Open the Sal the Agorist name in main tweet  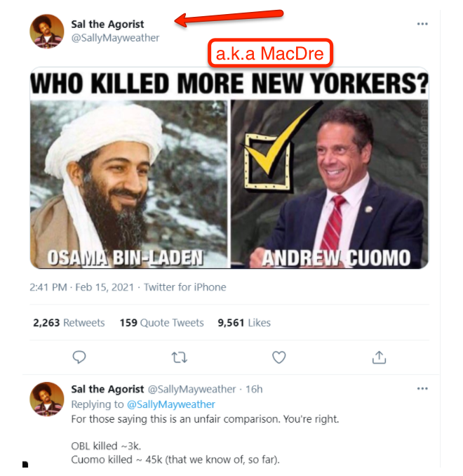(x=107, y=24)
